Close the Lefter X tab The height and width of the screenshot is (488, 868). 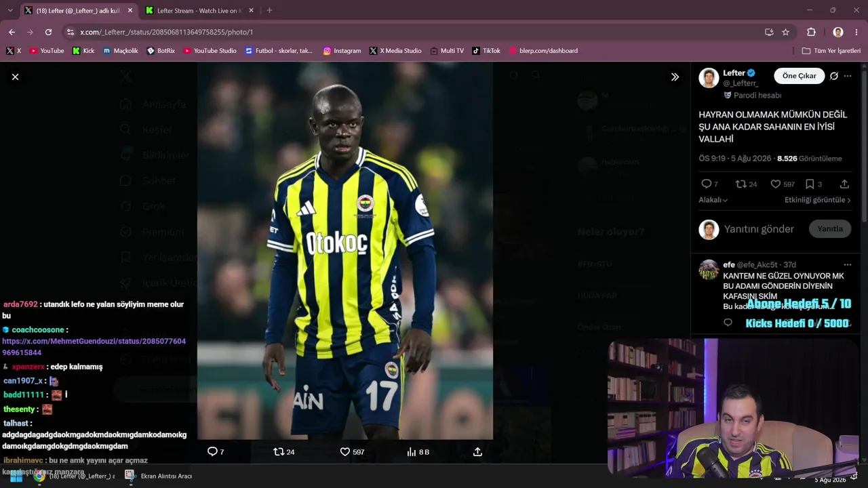pos(130,11)
